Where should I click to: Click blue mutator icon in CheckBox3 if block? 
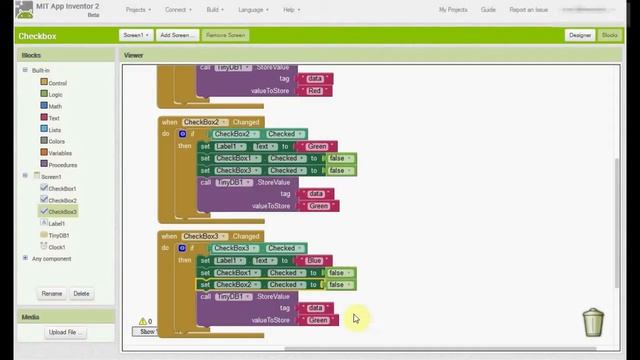182,248
